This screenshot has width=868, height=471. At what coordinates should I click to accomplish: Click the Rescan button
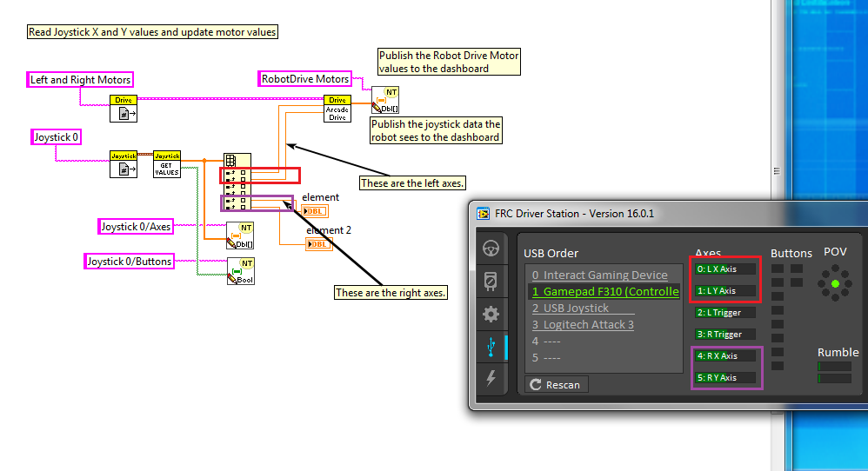point(557,384)
